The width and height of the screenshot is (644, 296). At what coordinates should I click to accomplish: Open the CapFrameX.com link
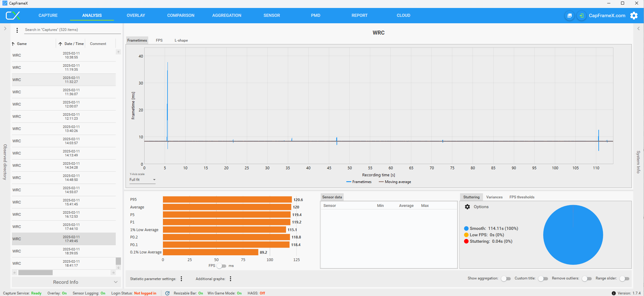pyautogui.click(x=607, y=16)
